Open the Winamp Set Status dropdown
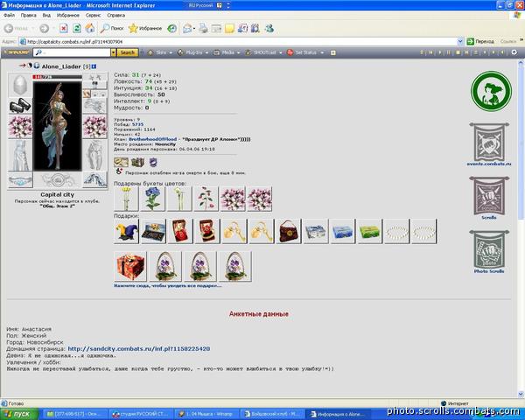The image size is (525, 420). coord(305,52)
